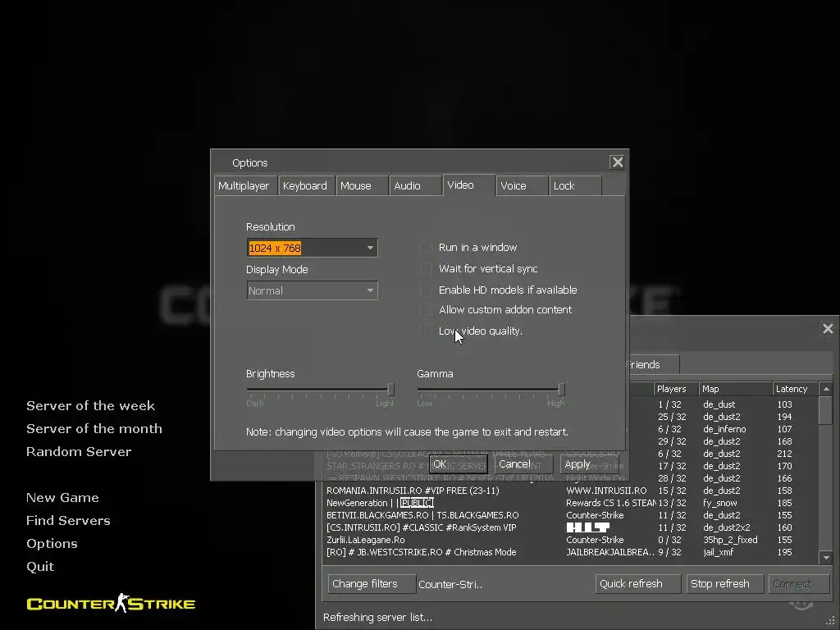This screenshot has width=840, height=630.
Task: Confirm Options with the OK button
Action: (x=459, y=464)
